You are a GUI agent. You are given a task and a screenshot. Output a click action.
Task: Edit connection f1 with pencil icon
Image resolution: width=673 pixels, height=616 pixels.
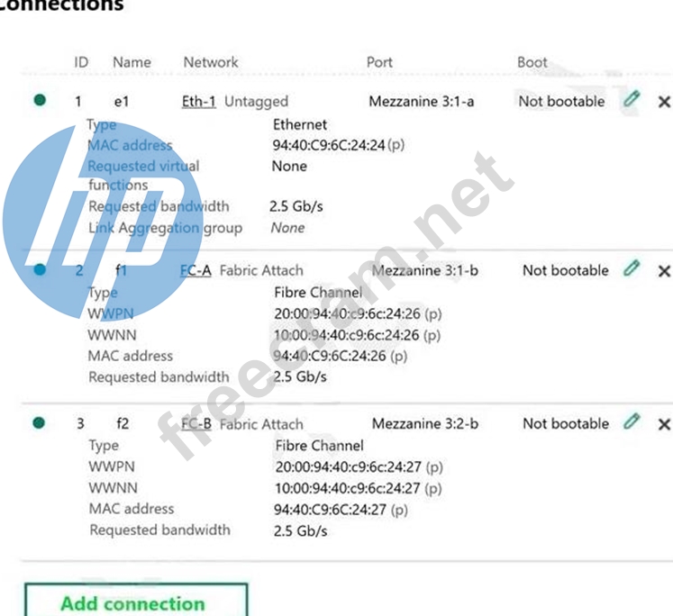click(x=632, y=268)
